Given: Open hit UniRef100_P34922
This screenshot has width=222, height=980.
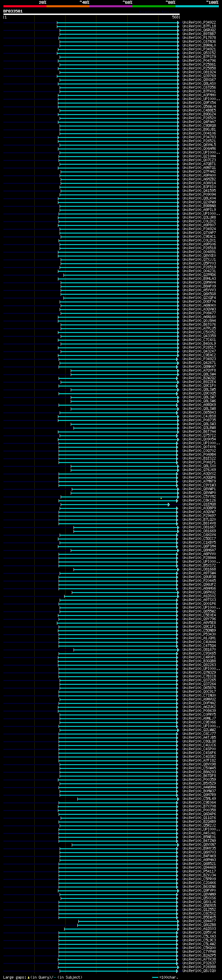Looking at the screenshot, I should [x=199, y=23].
